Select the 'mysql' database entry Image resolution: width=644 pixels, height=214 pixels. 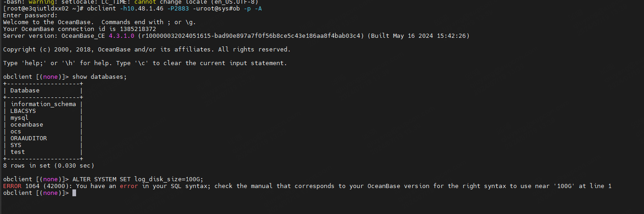[x=20, y=118]
